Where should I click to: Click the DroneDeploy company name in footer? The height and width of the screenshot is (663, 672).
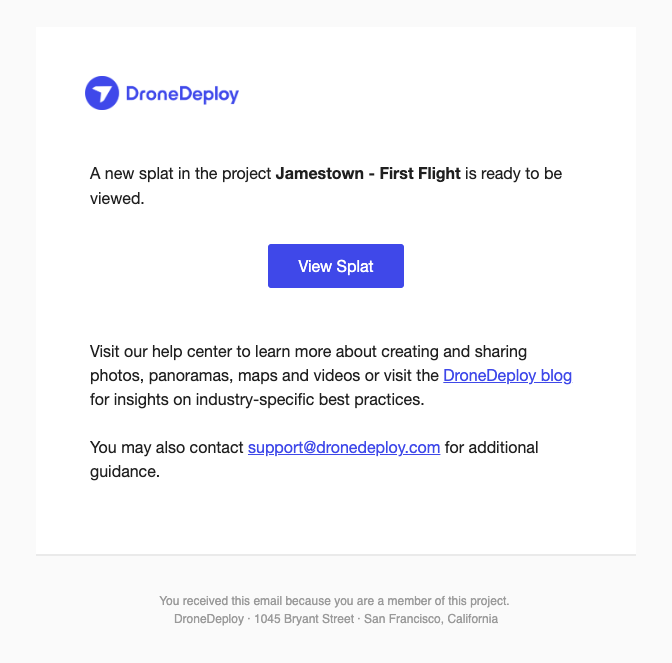(x=206, y=619)
